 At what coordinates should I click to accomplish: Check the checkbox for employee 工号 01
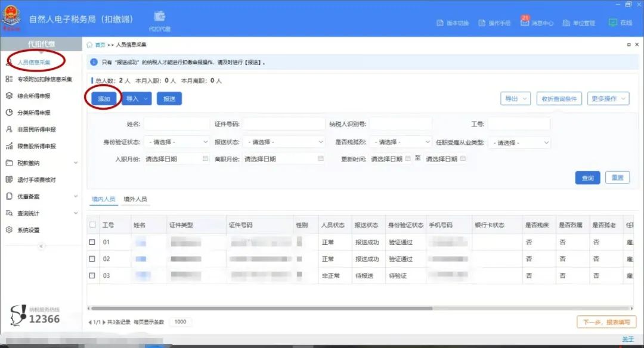92,243
